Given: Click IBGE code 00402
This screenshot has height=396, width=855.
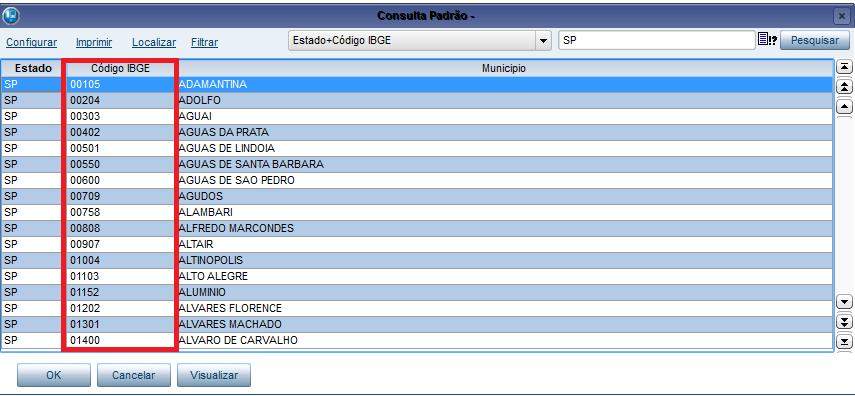Looking at the screenshot, I should tap(85, 133).
